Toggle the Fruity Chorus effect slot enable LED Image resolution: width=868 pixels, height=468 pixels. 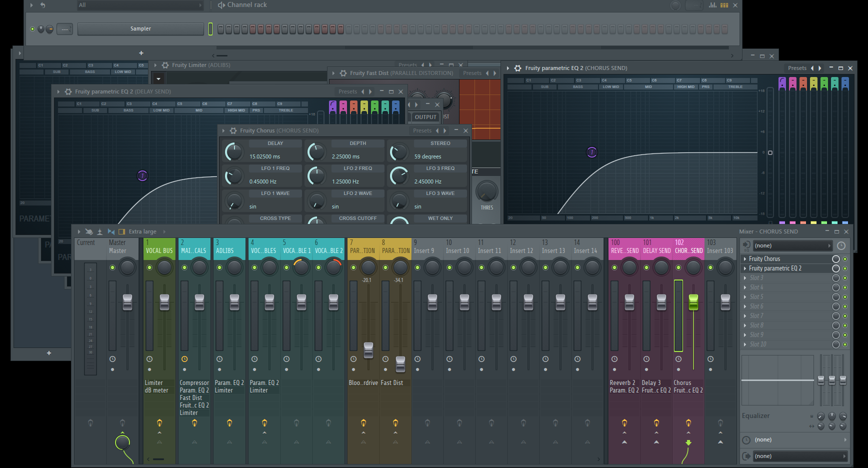pyautogui.click(x=845, y=259)
